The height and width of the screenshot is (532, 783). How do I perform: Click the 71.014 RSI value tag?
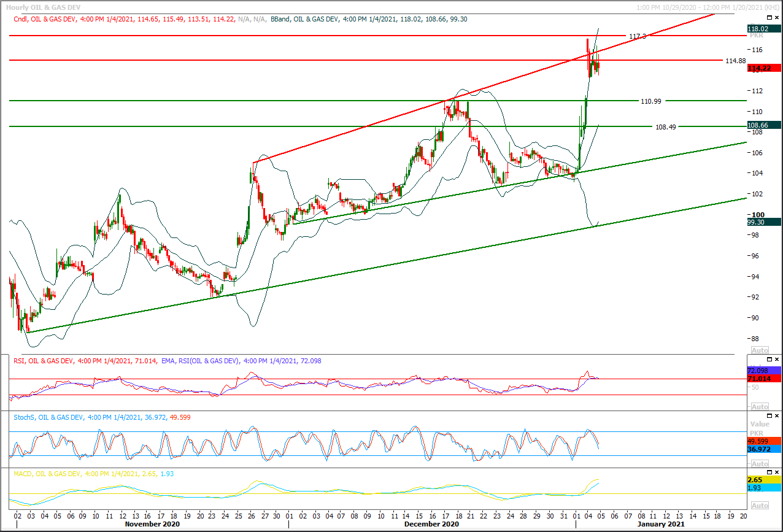point(764,380)
